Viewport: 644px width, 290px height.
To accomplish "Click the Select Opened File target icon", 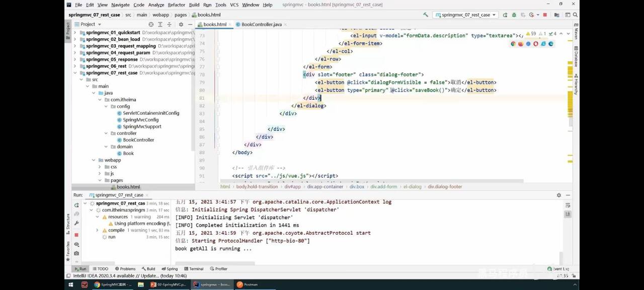I will (151, 24).
